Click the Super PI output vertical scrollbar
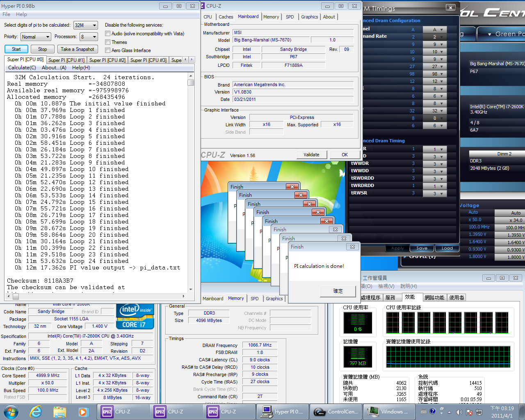Image resolution: width=525 pixels, height=420 pixels. click(191, 182)
